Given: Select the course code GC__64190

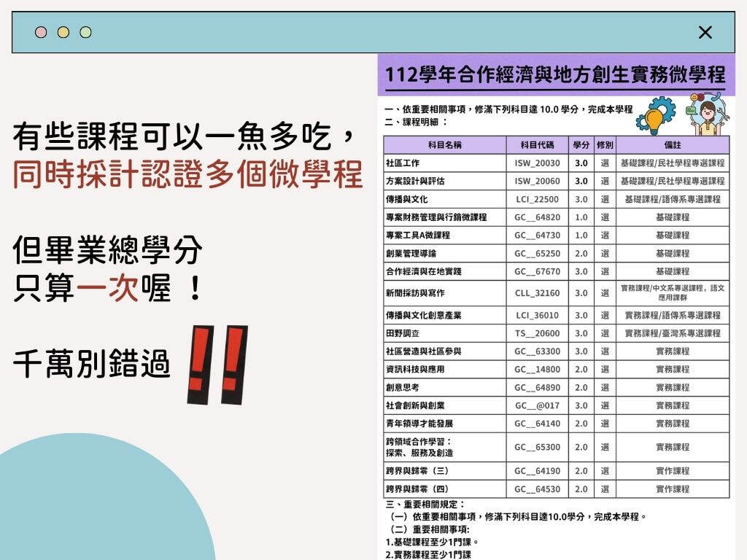Looking at the screenshot, I should (x=537, y=472).
